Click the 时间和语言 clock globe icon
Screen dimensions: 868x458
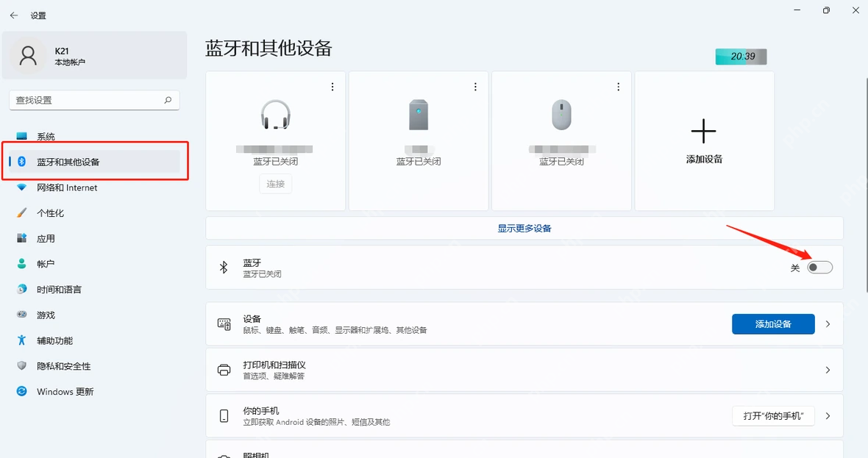tap(21, 290)
